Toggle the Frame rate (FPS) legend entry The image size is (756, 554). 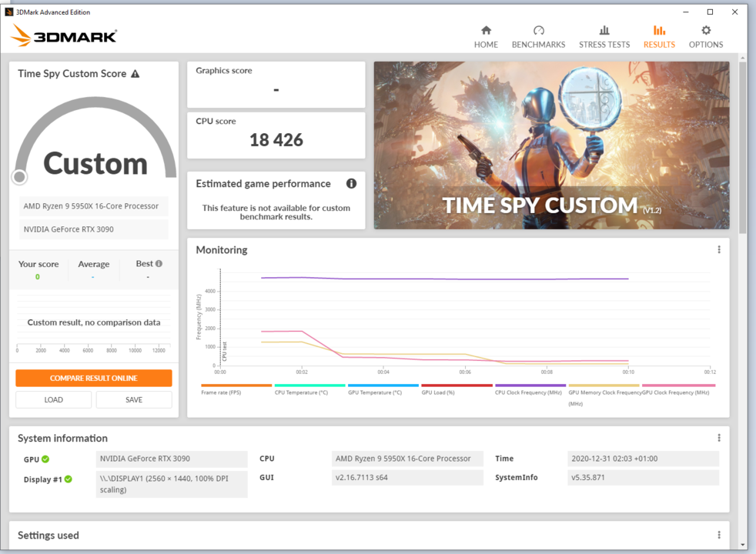point(236,389)
